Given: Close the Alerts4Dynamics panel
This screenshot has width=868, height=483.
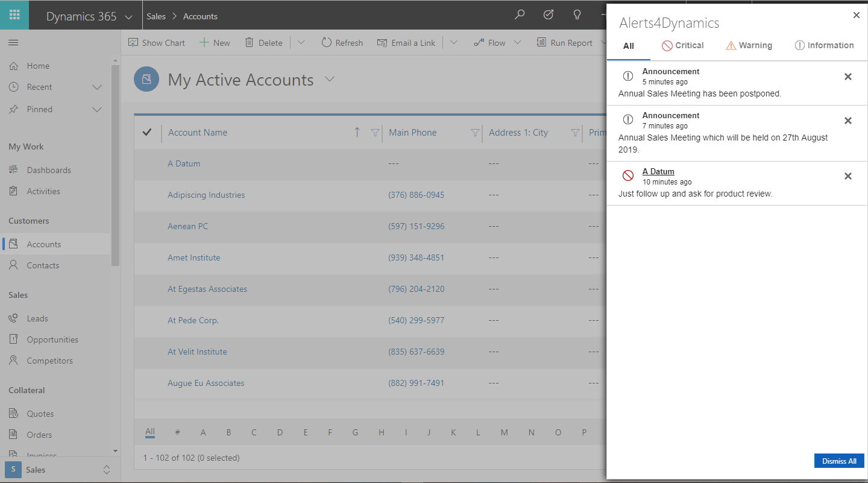Looking at the screenshot, I should [x=856, y=15].
